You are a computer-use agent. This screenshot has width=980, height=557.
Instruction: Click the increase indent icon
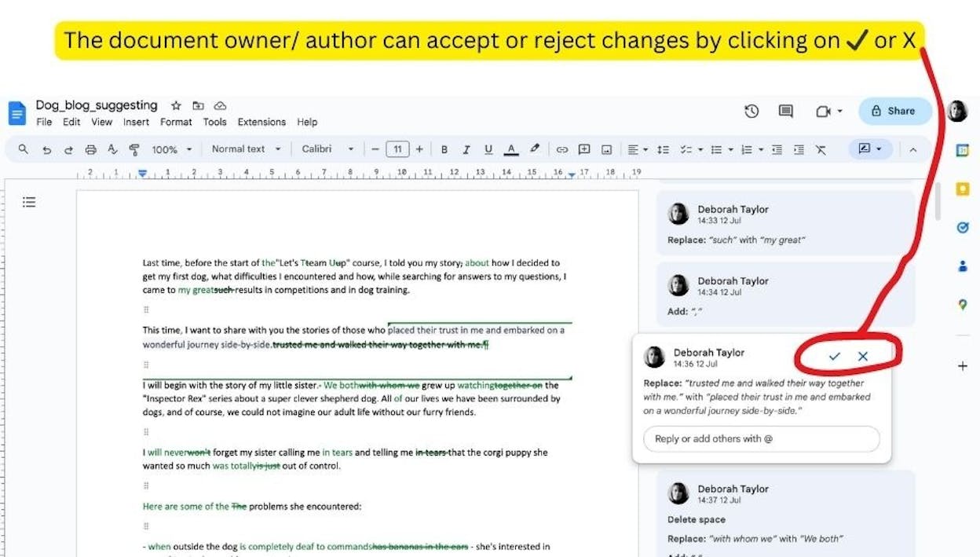(x=799, y=149)
